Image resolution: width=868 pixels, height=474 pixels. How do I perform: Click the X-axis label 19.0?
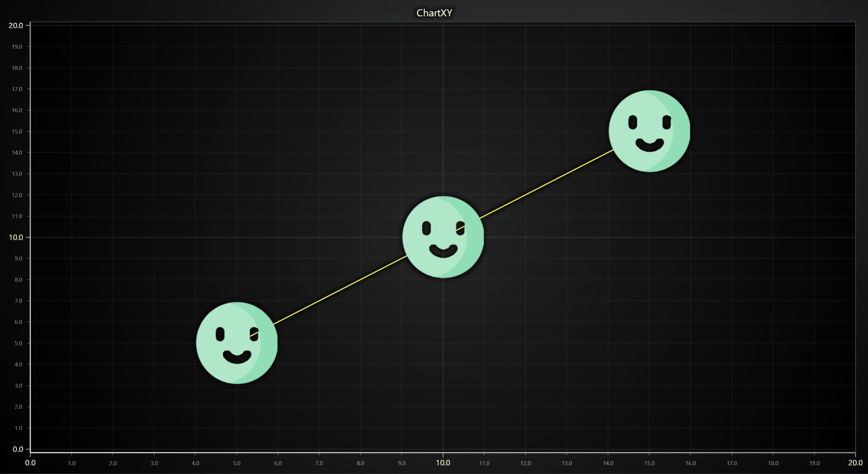pyautogui.click(x=814, y=463)
